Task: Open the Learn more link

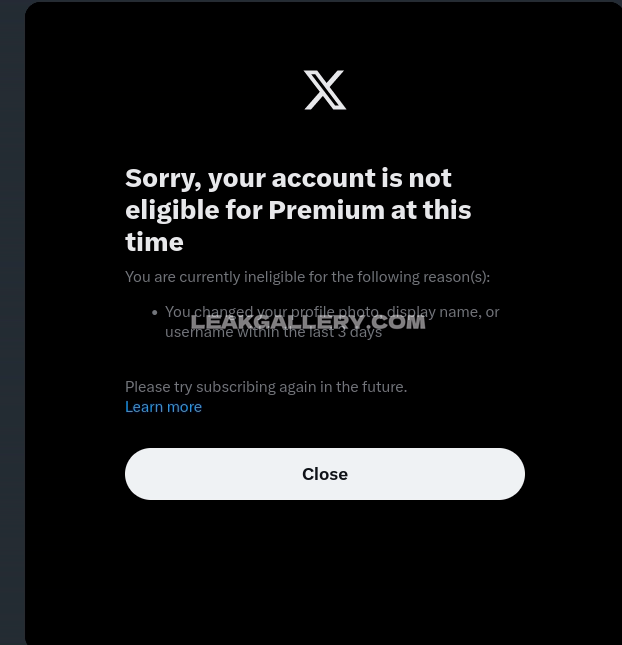Action: pos(163,407)
